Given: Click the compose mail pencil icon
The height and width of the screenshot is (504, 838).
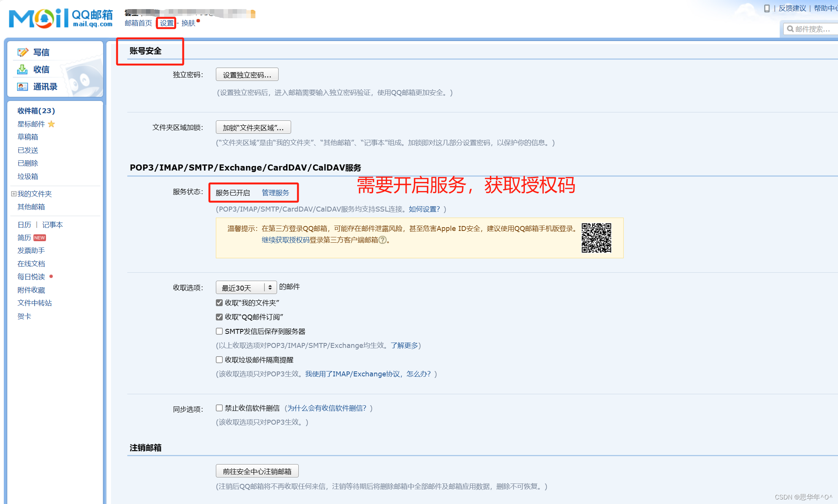Looking at the screenshot, I should click(22, 52).
